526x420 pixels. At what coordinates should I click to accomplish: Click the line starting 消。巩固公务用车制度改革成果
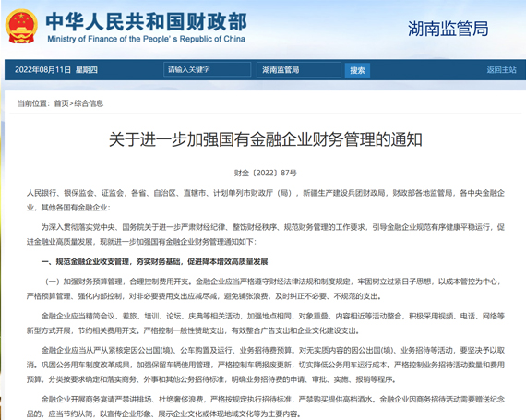coord(266,365)
